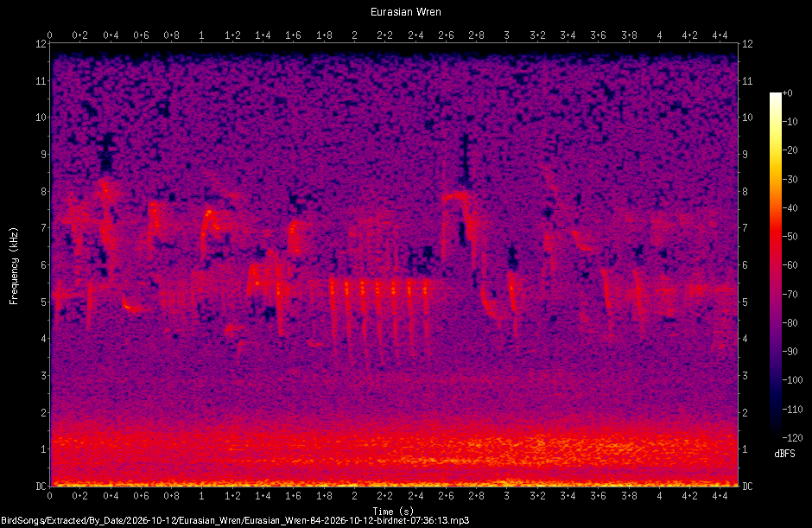This screenshot has width=812, height=528.
Task: Select the "Frequency (kHz)" axis label
Action: pos(14,266)
